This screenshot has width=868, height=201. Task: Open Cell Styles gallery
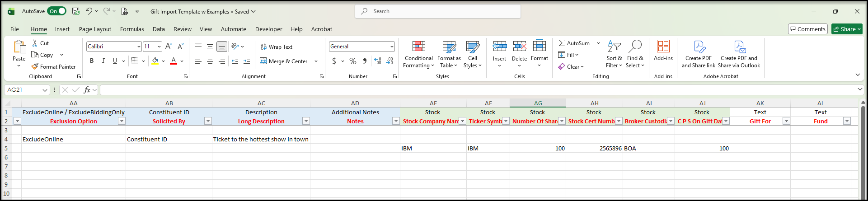[473, 54]
